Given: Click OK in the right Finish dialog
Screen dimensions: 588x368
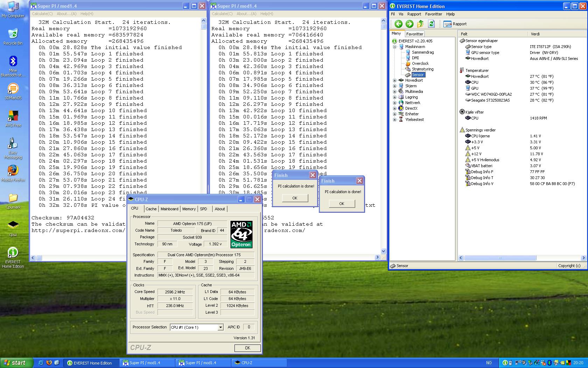Looking at the screenshot, I should click(x=342, y=204).
